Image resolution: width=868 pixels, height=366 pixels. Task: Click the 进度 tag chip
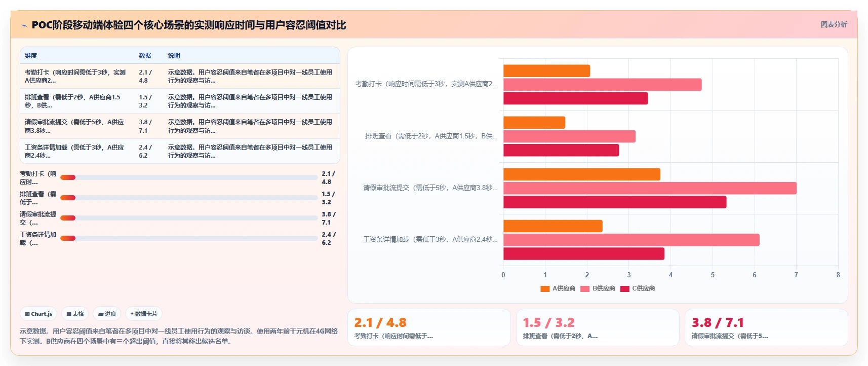107,314
